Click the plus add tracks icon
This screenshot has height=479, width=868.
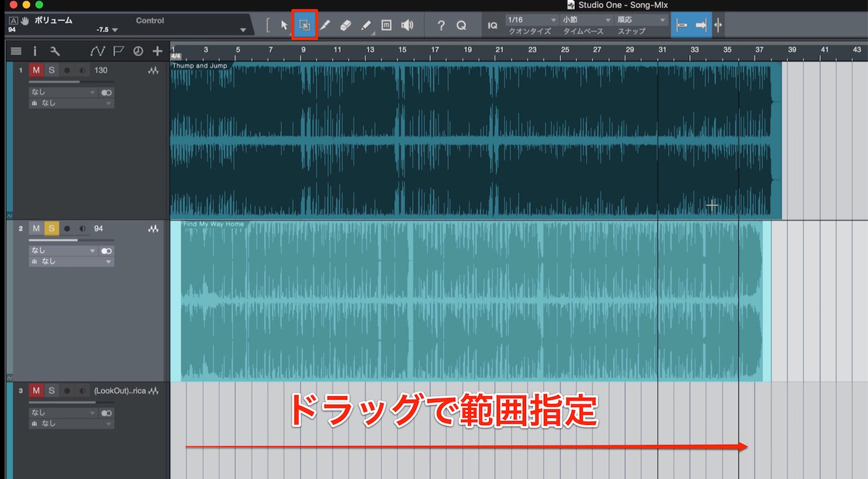[x=157, y=51]
